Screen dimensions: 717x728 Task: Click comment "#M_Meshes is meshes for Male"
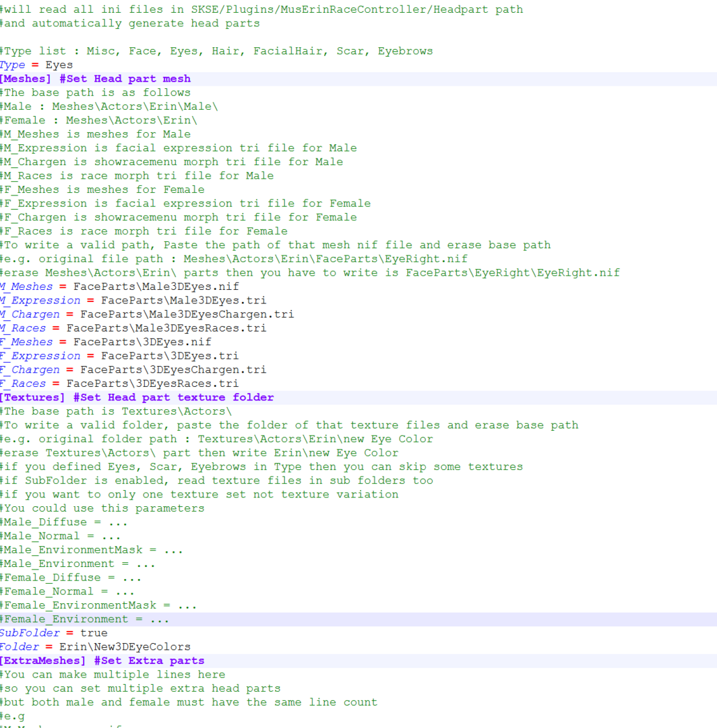95,135
